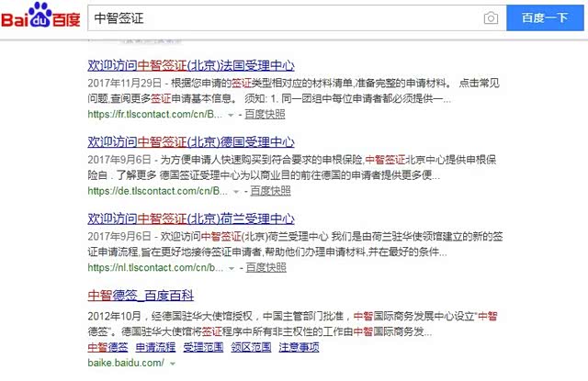Open the 荷兰受理中心 result title link
588x381 pixels.
(191, 219)
